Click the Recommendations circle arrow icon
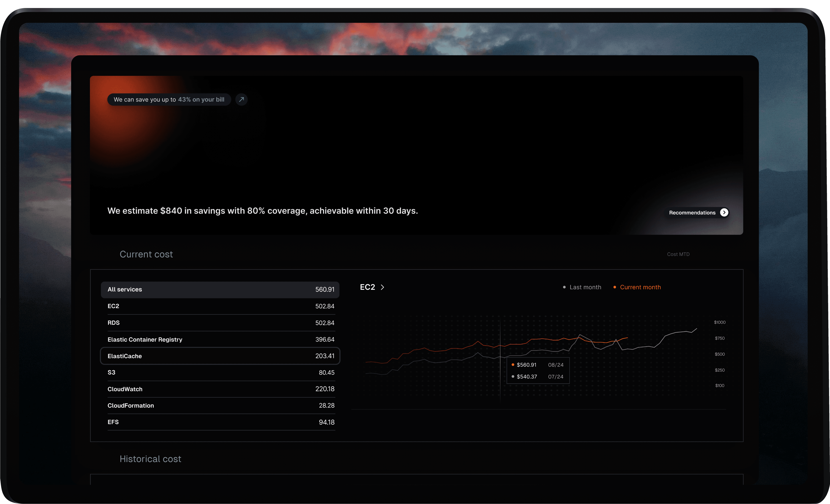Screen dimensions: 830x504 724,212
